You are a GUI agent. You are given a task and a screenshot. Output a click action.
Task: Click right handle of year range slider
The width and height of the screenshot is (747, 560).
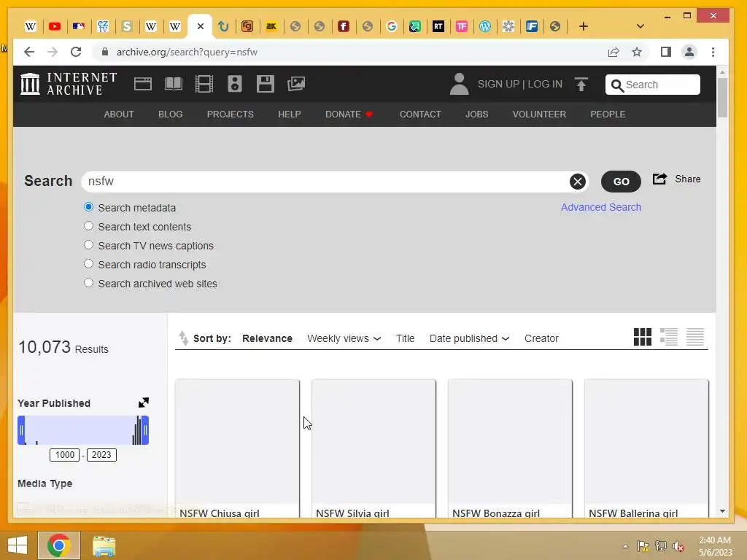point(145,430)
